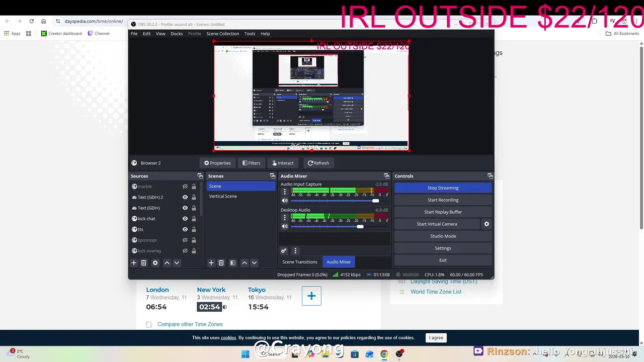
Task: Open Windows Start menu
Action: click(245, 354)
